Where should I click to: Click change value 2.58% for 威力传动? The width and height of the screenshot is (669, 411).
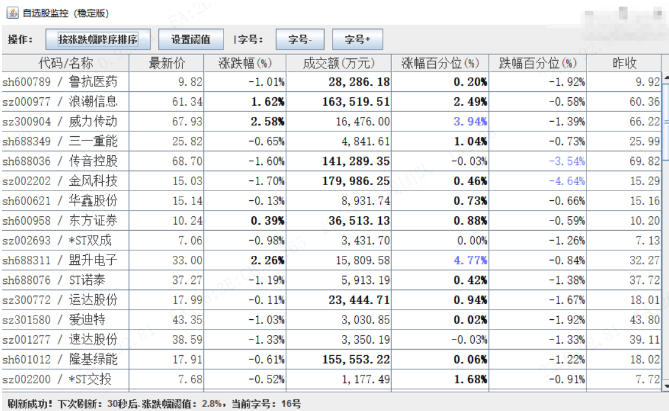[268, 122]
